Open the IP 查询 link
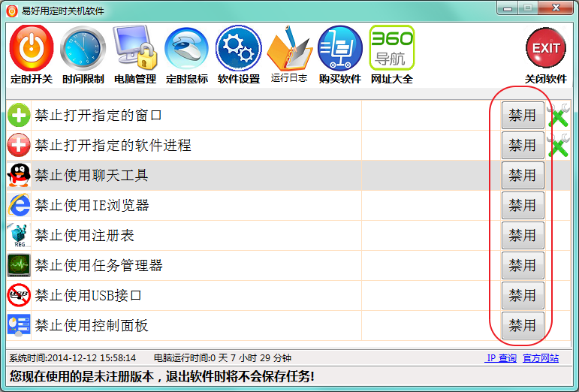 [x=501, y=357]
